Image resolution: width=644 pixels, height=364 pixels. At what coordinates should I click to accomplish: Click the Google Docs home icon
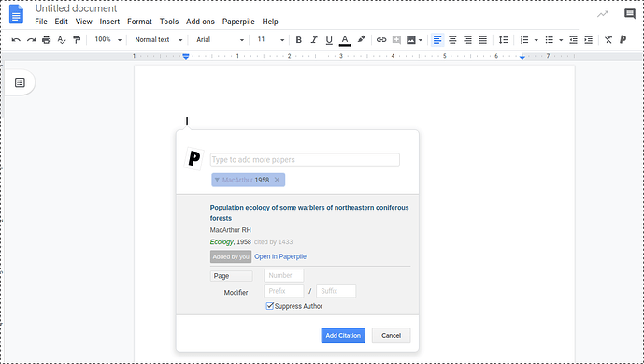(x=16, y=14)
